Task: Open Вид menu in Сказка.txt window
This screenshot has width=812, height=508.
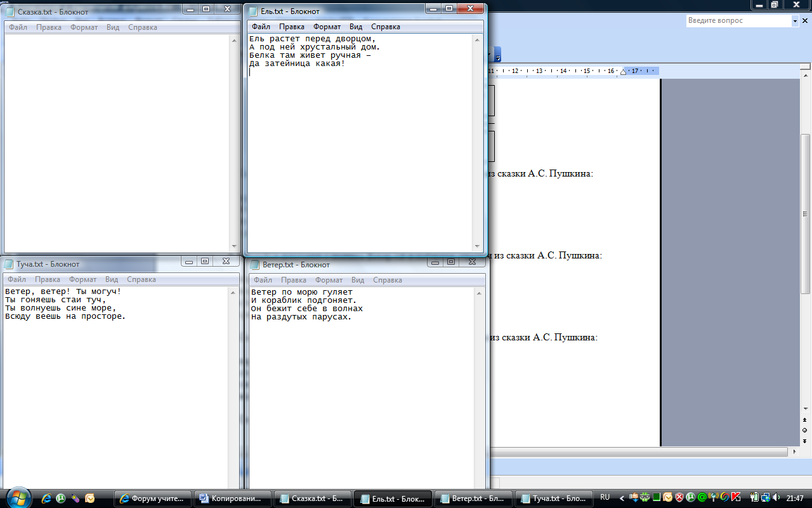Action: 113,27
